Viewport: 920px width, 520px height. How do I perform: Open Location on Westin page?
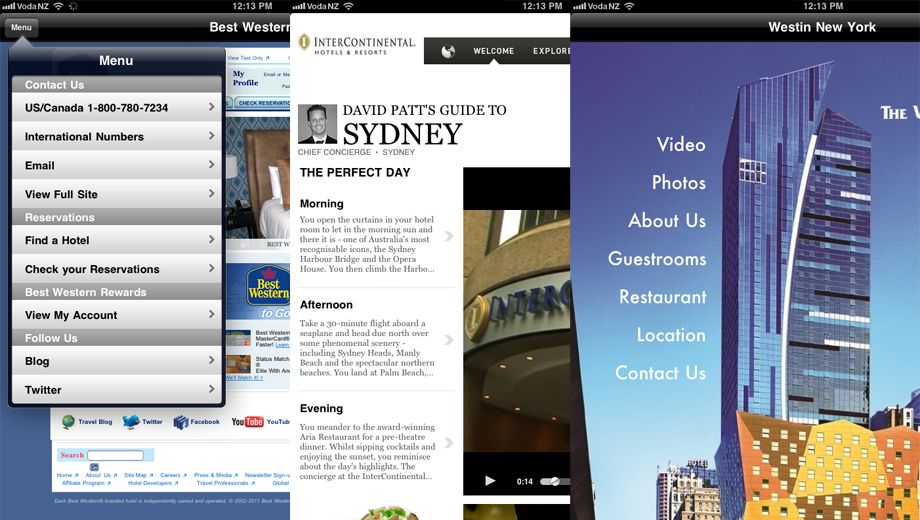[671, 335]
